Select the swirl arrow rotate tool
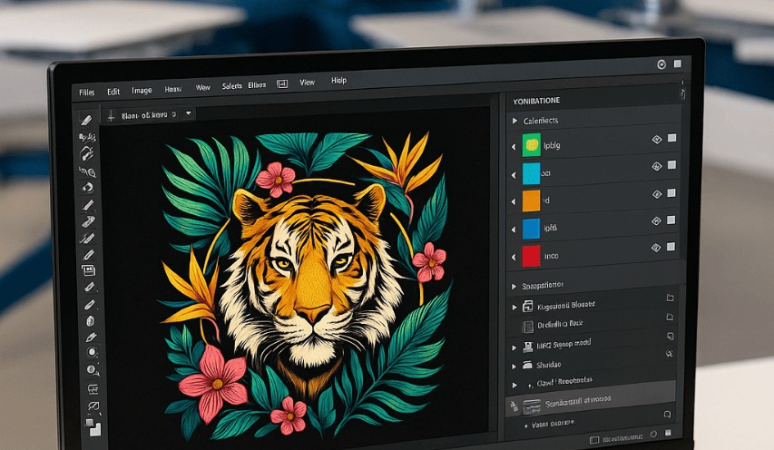774x450 pixels. (x=87, y=188)
